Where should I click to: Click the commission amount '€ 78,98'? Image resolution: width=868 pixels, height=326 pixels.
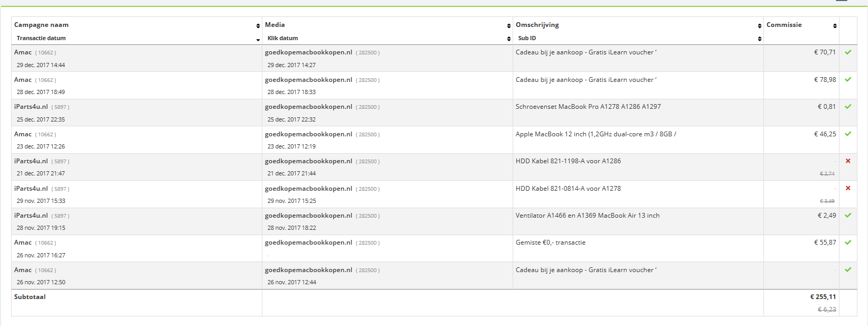(825, 80)
